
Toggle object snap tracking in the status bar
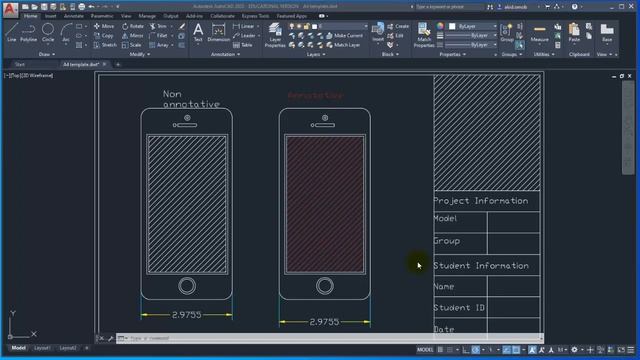tap(507, 350)
